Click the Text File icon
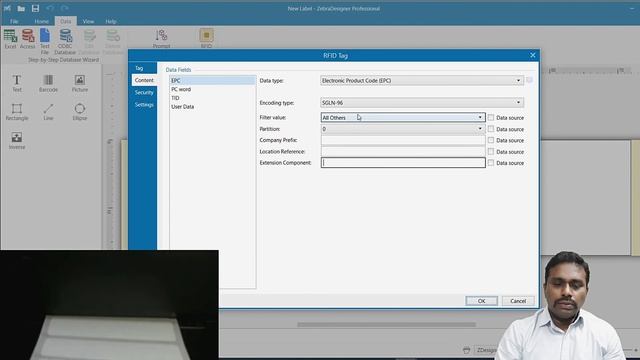This screenshot has height=360, width=640. point(44,41)
